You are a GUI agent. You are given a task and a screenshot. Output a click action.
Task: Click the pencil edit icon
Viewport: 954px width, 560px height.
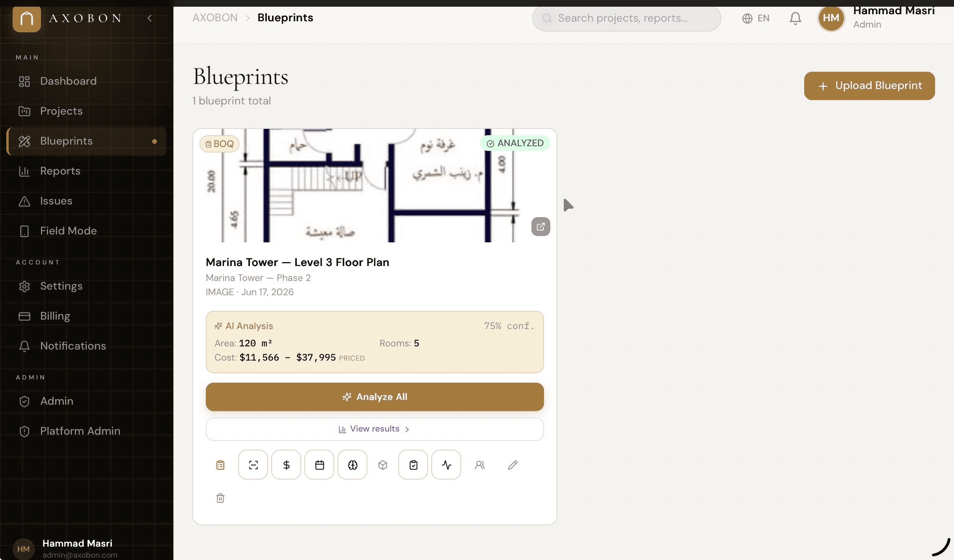click(x=513, y=465)
